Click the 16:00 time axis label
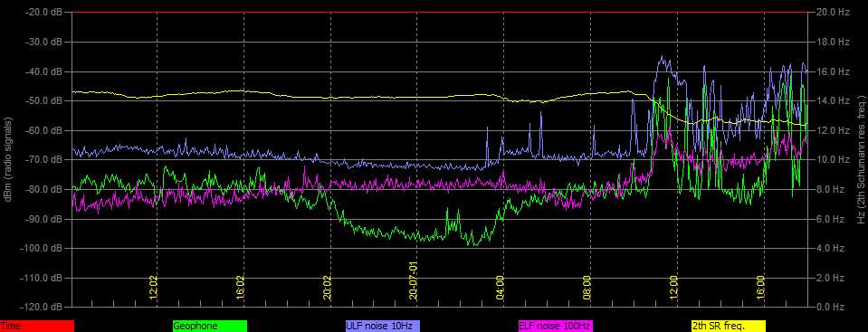Screen dimensions: 868x332 point(761,288)
